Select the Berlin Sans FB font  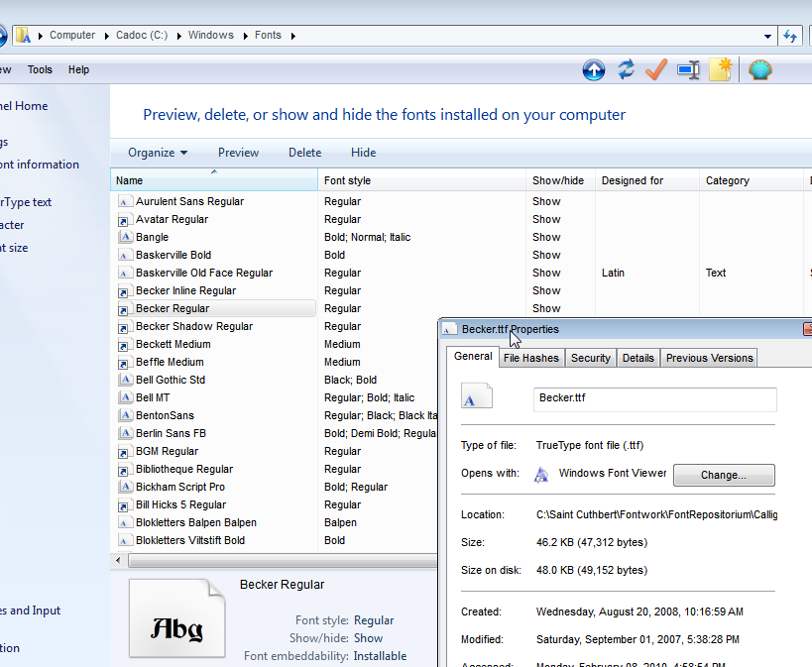pos(171,433)
